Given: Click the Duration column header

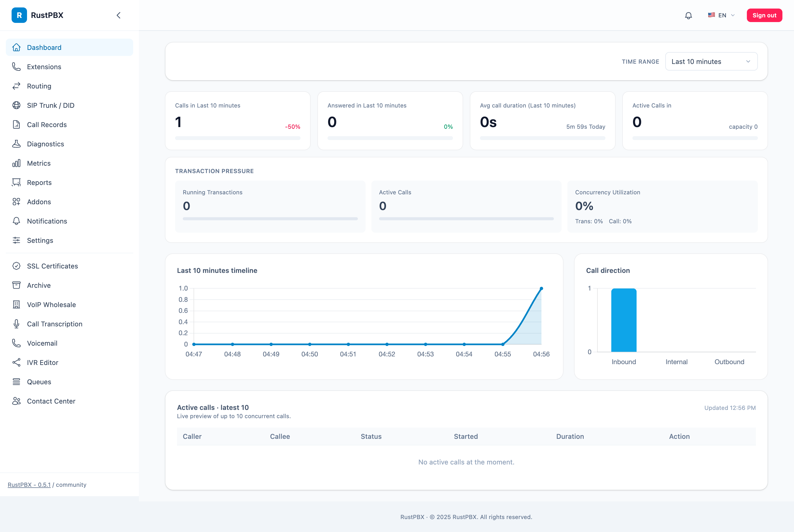Looking at the screenshot, I should pyautogui.click(x=570, y=437).
